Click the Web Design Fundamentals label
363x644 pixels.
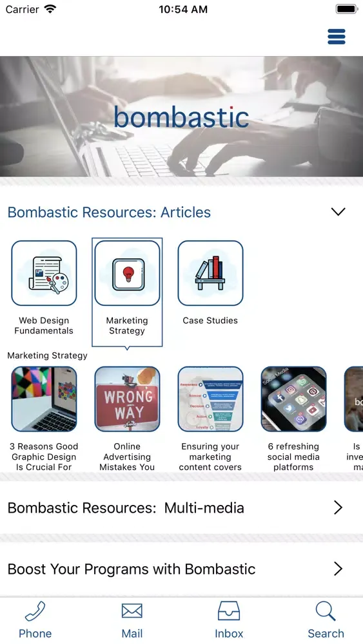click(44, 326)
